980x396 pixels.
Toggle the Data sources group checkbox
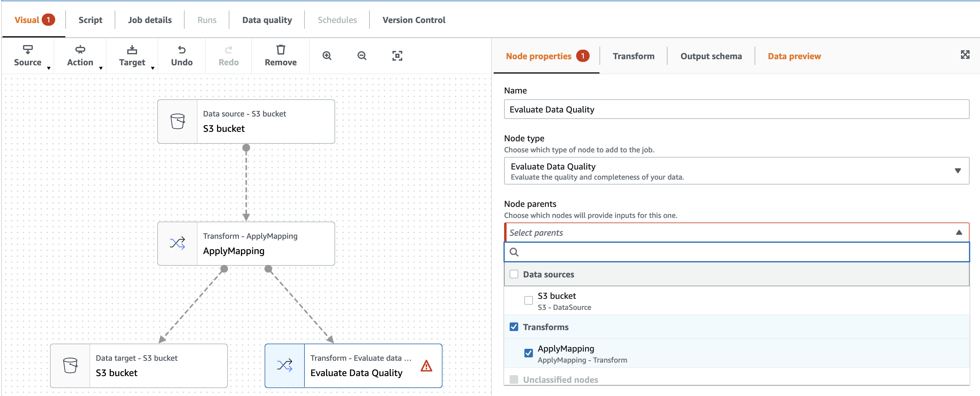click(x=514, y=274)
